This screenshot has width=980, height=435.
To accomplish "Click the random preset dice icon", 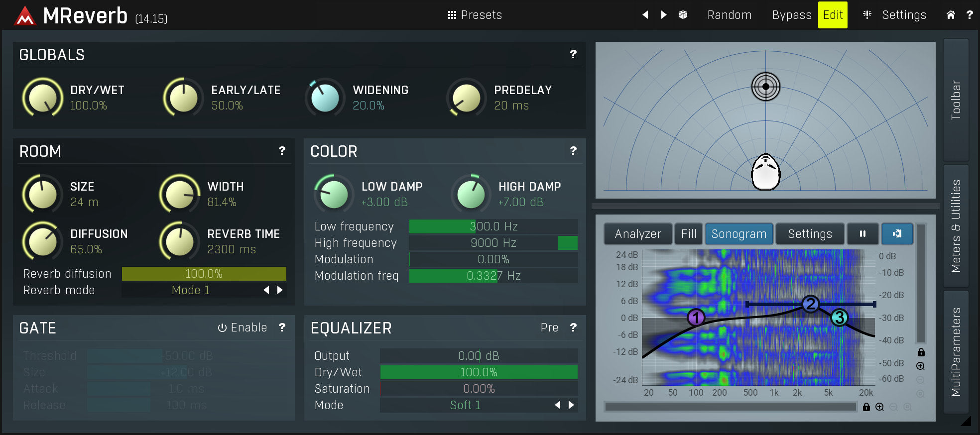I will pyautogui.click(x=683, y=15).
